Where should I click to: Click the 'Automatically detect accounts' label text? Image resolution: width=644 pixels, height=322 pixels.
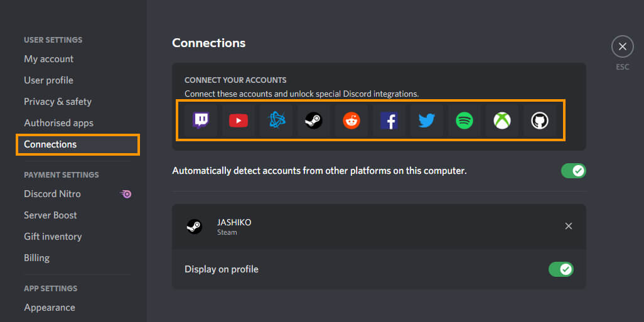319,171
